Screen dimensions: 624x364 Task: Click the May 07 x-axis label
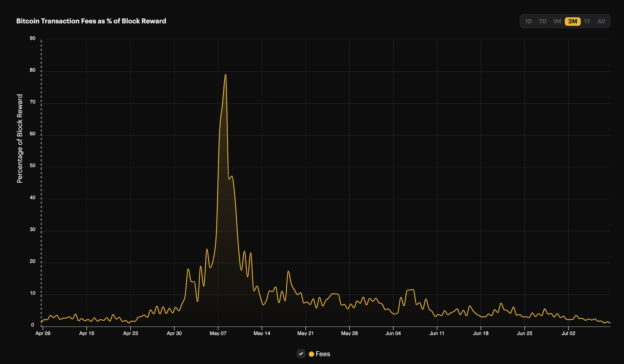click(218, 333)
